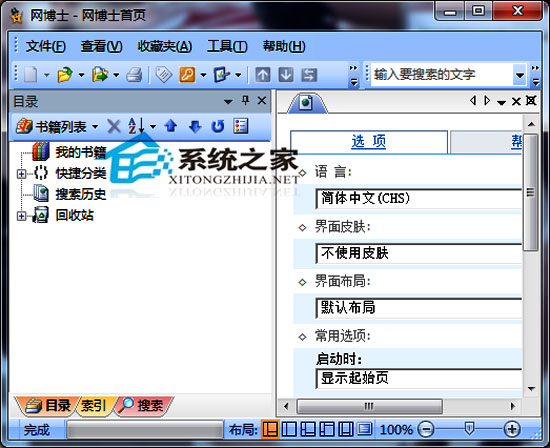This screenshot has height=448, width=550.
Task: Click the zoom in plus button
Action: point(511,429)
